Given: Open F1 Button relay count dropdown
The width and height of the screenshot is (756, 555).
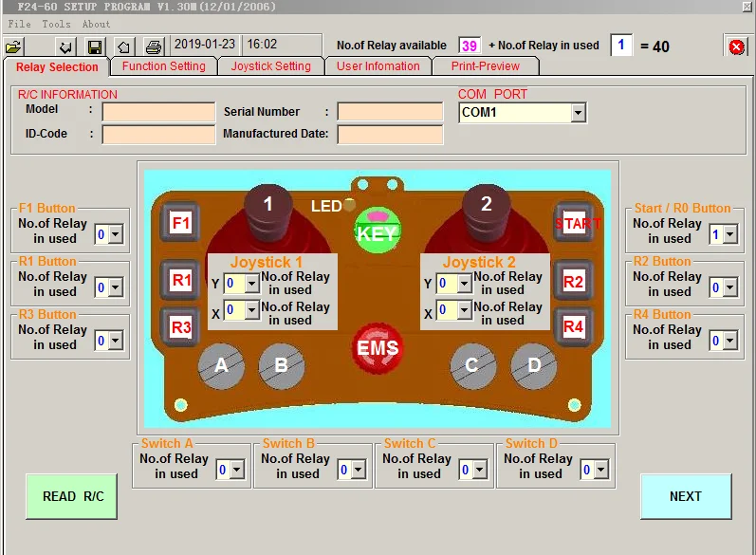Looking at the screenshot, I should coord(115,234).
